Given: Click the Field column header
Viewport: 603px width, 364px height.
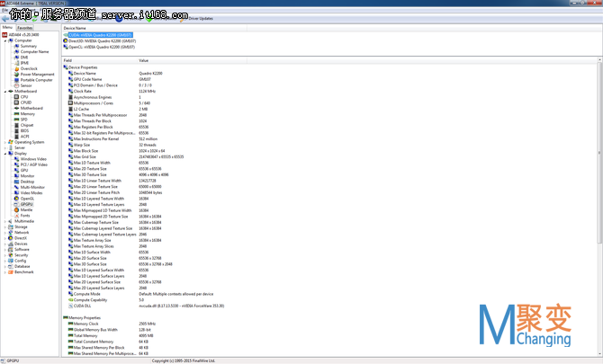Looking at the screenshot, I should coord(100,60).
